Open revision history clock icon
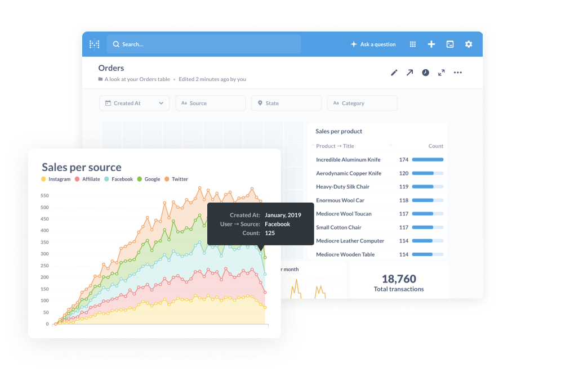Viewport: 588px width, 377px height. click(426, 73)
